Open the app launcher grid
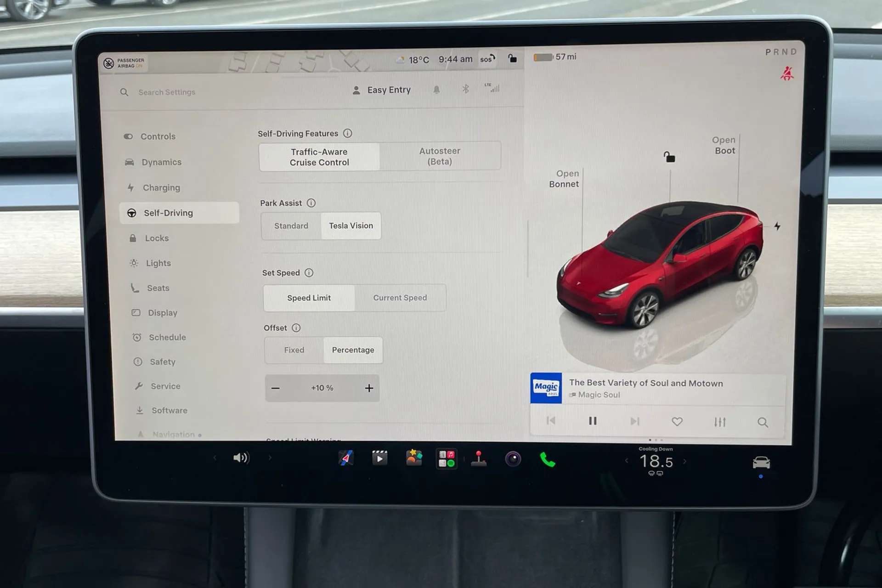882x588 pixels. (x=447, y=458)
